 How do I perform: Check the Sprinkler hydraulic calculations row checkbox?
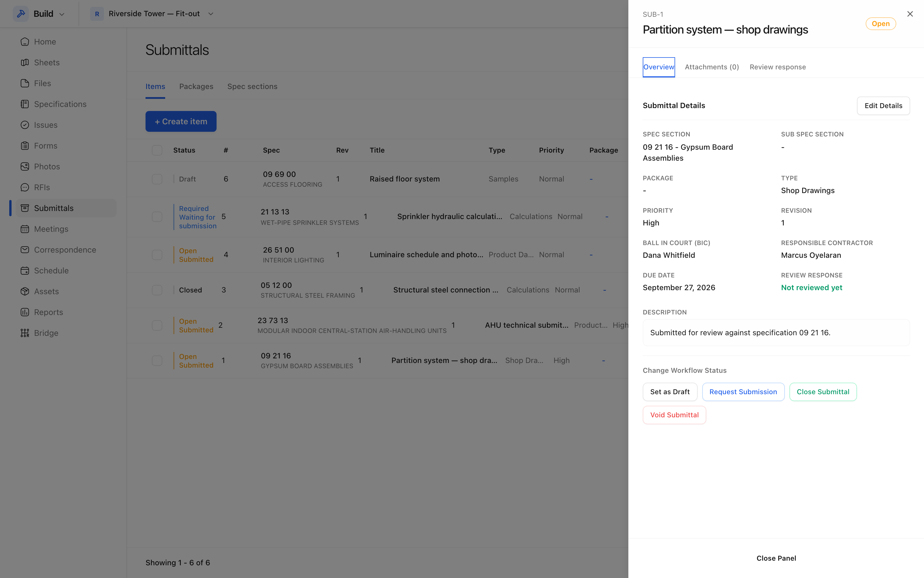pos(157,217)
